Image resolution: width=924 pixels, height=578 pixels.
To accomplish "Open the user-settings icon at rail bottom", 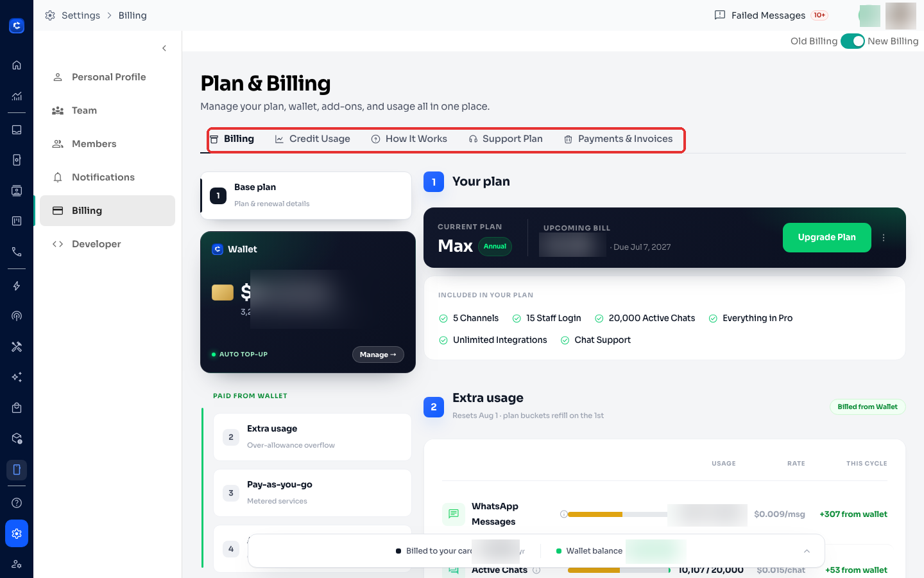I will point(17,564).
